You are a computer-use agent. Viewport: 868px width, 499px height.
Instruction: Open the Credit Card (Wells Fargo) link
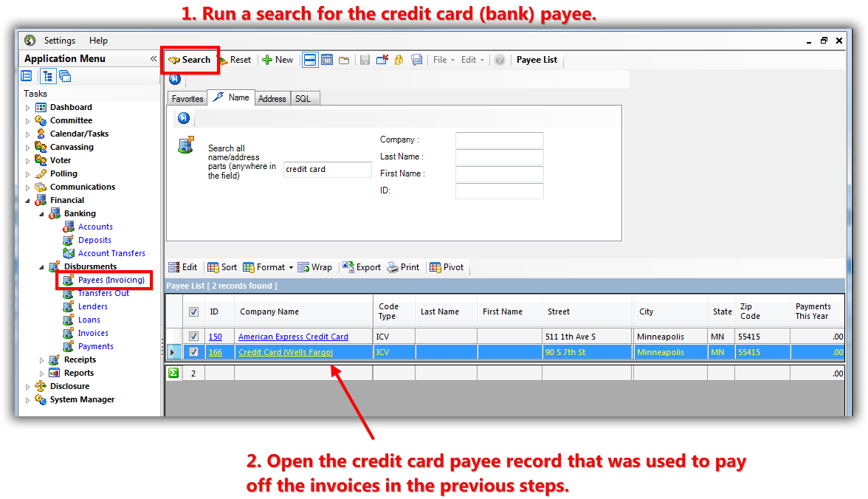[286, 352]
